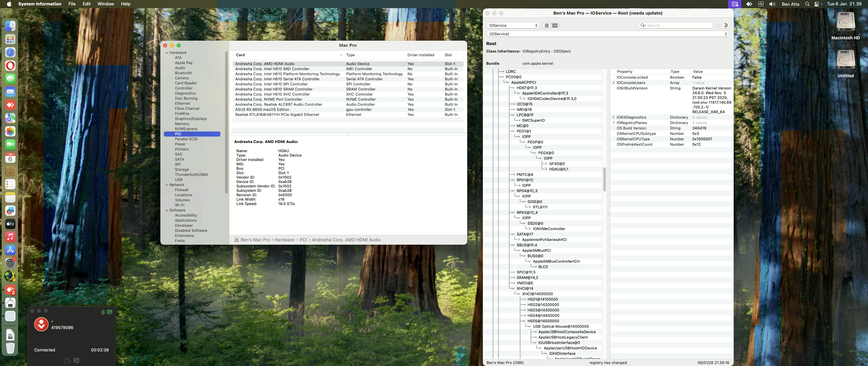Open the App Store in the Dock

point(10,250)
